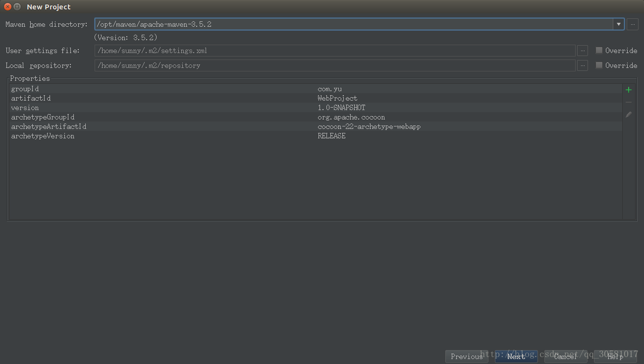
Task: Click the Local repository path field
Action: (x=335, y=65)
